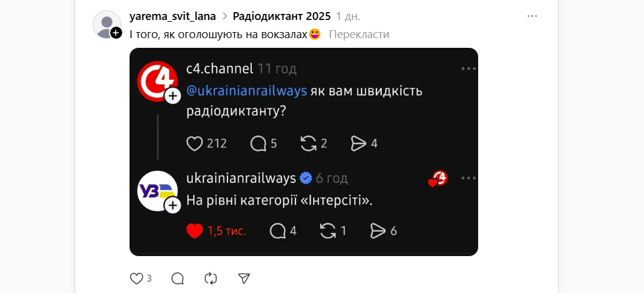Repost the yarema_svit_lana post

pos(211,278)
